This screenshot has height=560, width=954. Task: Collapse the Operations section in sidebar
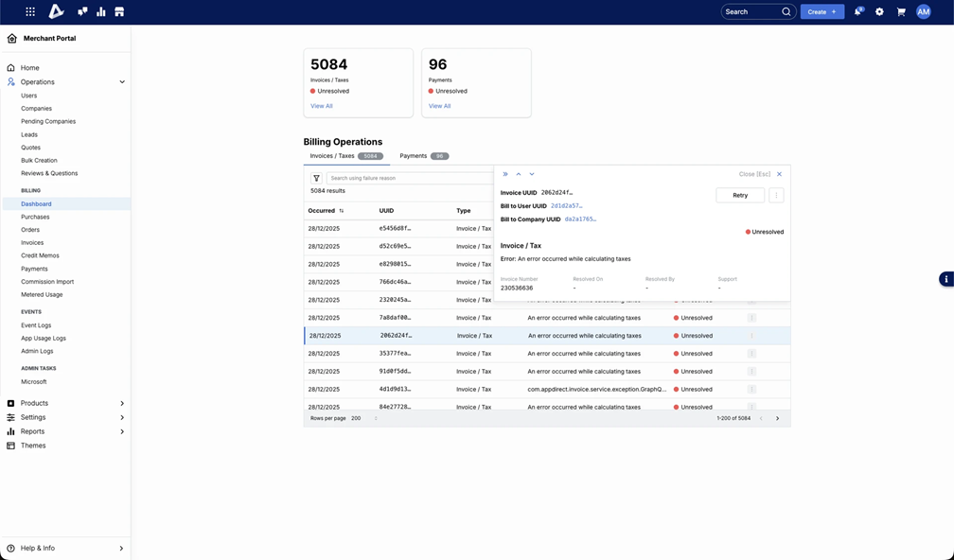pos(122,82)
